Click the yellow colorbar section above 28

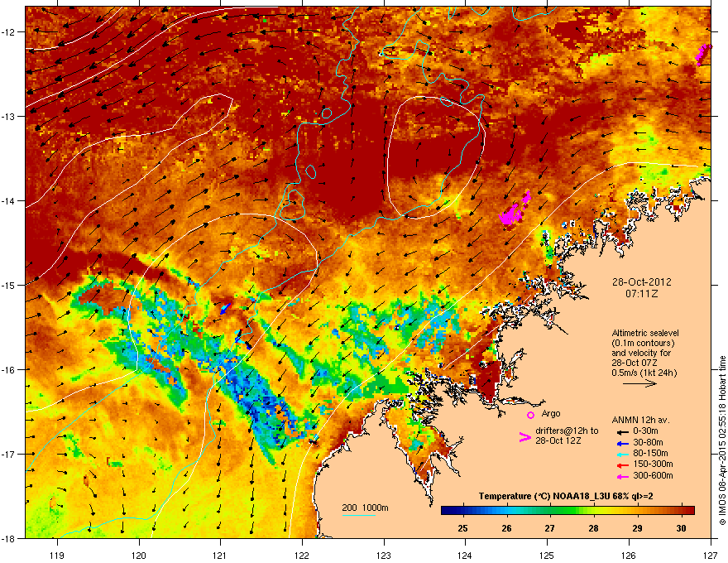point(593,510)
